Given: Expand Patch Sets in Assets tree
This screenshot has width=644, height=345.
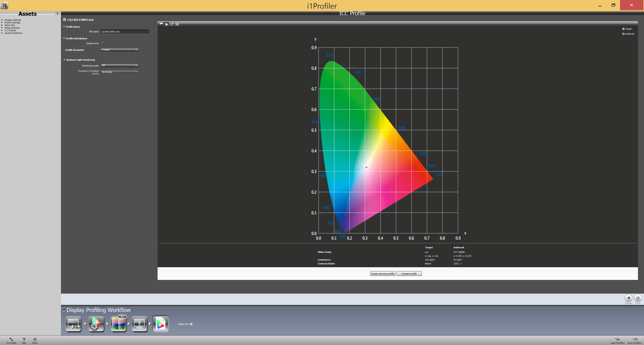Looking at the screenshot, I should tap(2, 25).
